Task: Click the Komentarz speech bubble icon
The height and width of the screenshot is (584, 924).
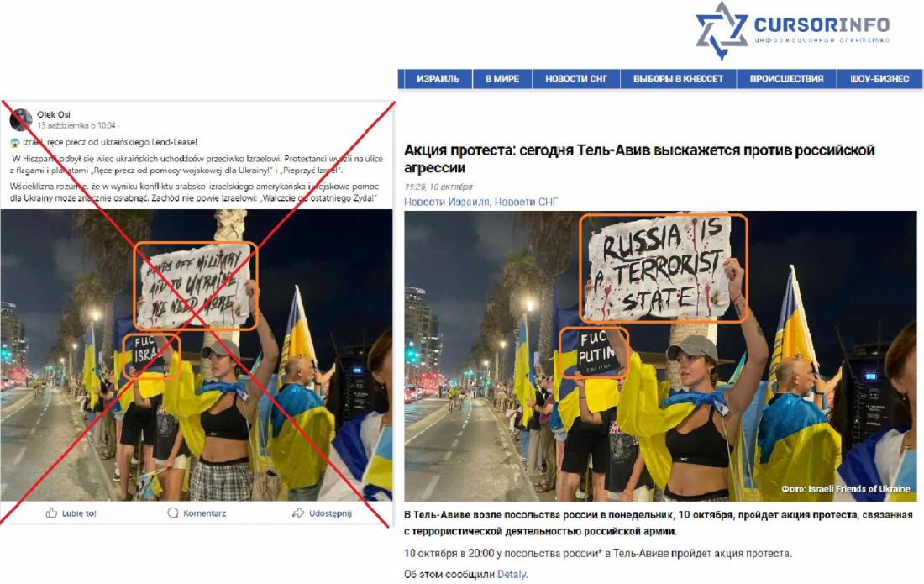Action: pyautogui.click(x=173, y=513)
